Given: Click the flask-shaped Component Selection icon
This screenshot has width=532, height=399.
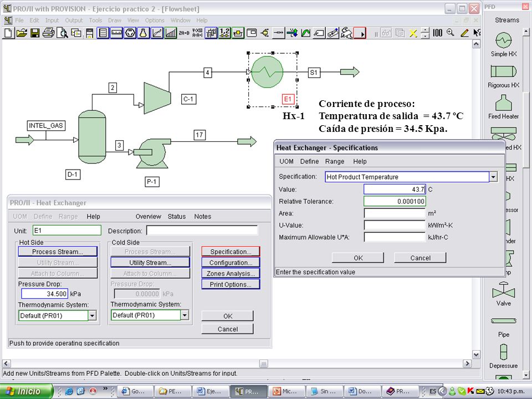Looking at the screenshot, I should click(144, 33).
